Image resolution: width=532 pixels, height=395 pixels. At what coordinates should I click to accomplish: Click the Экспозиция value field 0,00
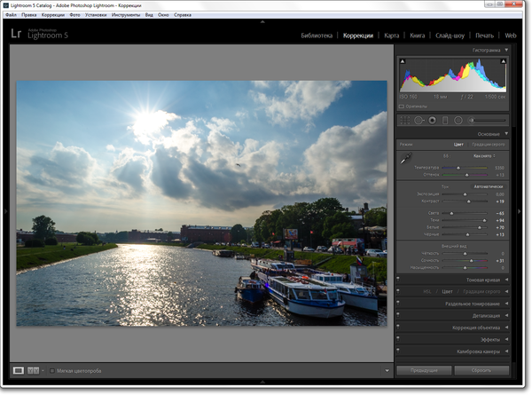click(499, 194)
